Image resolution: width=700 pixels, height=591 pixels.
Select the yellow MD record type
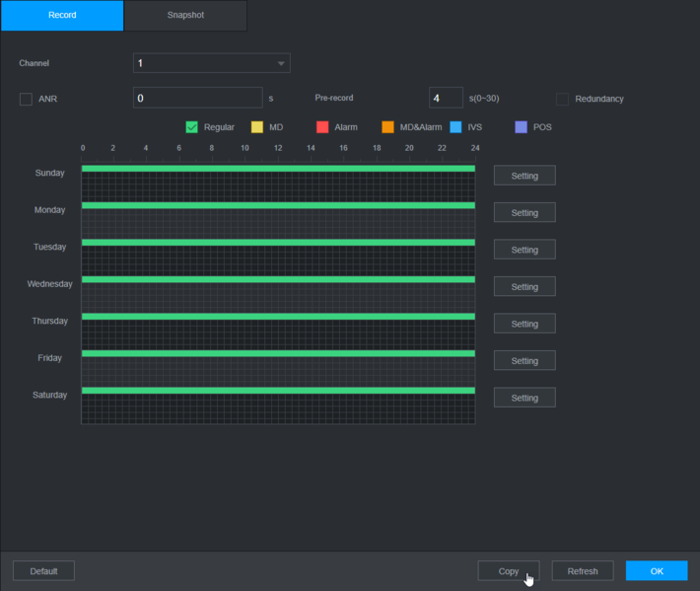(257, 127)
